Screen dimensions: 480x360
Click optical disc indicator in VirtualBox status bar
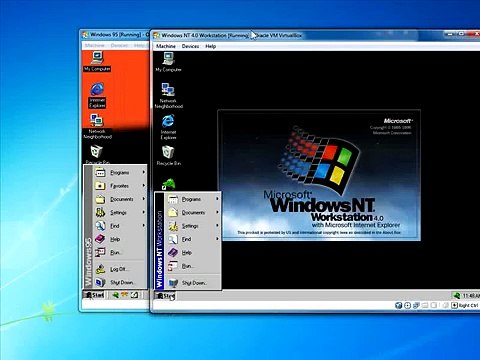[407, 305]
